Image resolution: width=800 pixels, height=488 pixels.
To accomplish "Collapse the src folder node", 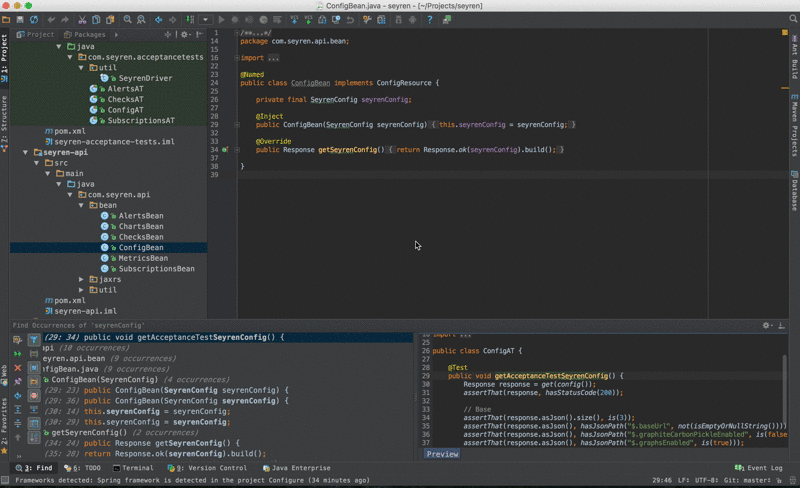I will click(36, 163).
